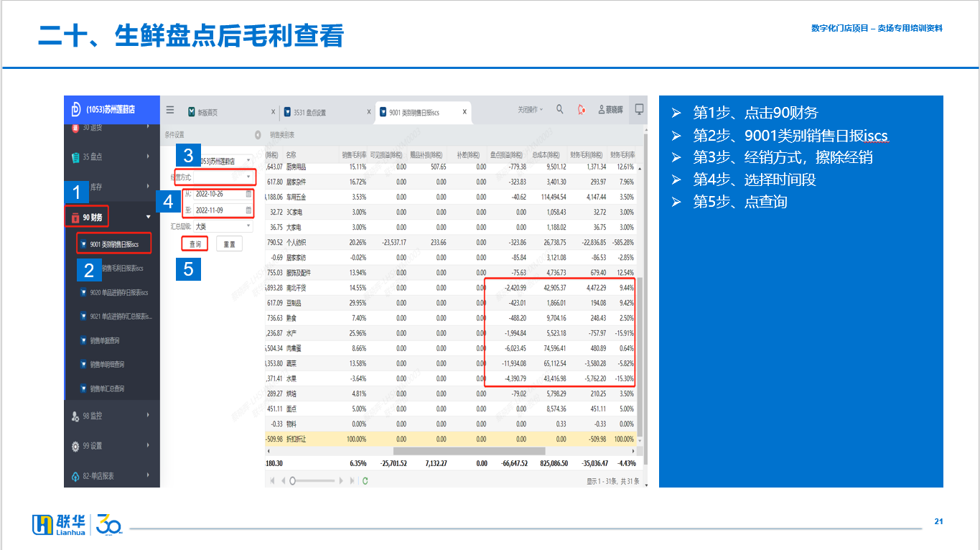
Task: Click the 99 设置 gear icon
Action: [75, 446]
